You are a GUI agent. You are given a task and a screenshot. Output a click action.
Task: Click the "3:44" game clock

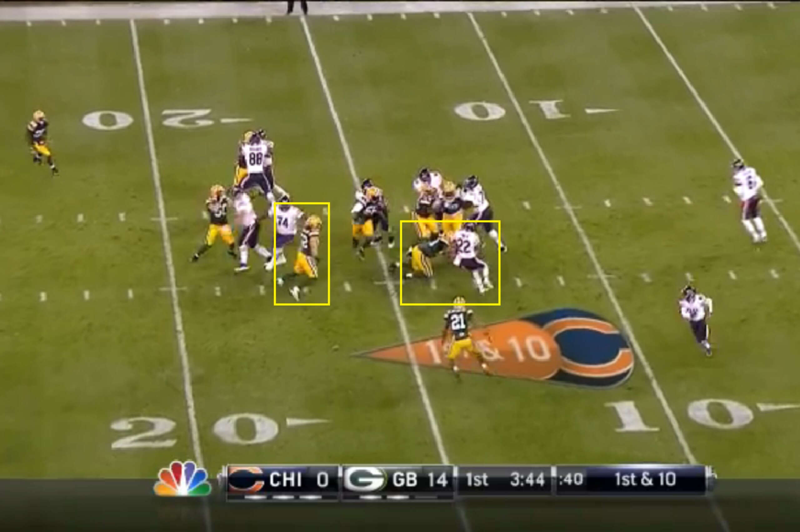click(527, 480)
